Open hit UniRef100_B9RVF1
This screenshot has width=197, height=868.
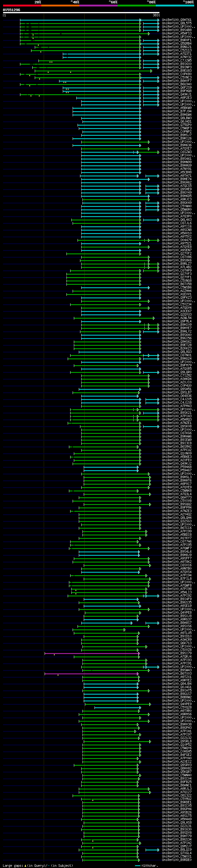tap(177, 40)
